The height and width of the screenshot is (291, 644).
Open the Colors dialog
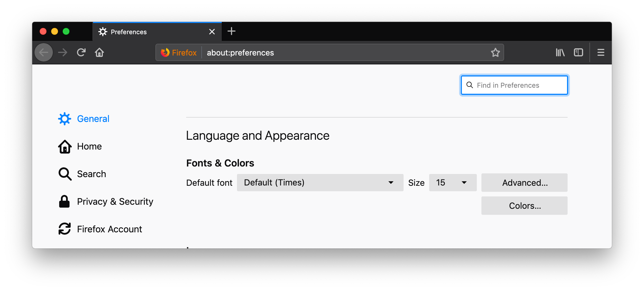524,206
